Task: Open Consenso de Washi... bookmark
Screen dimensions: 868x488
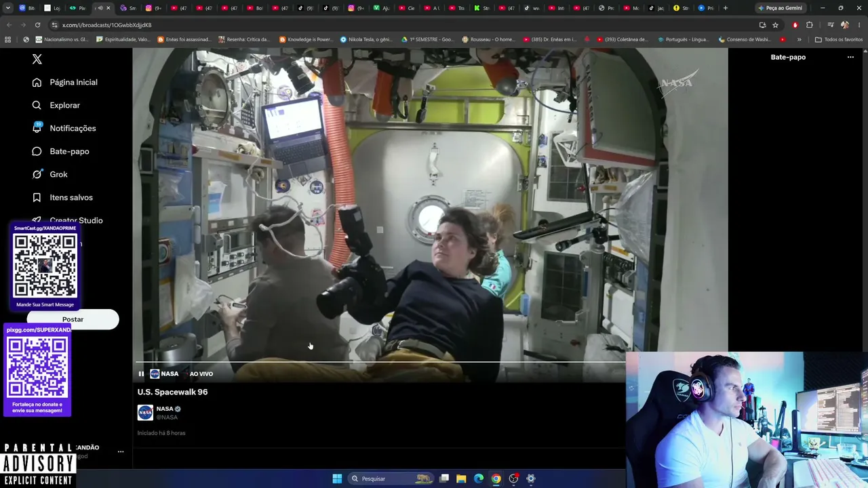Action: point(744,39)
